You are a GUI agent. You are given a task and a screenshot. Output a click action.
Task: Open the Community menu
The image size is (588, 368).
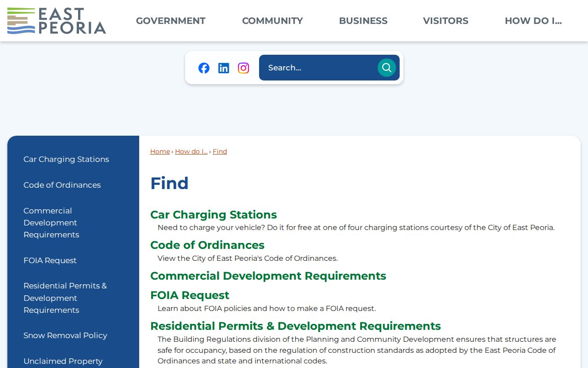272,21
